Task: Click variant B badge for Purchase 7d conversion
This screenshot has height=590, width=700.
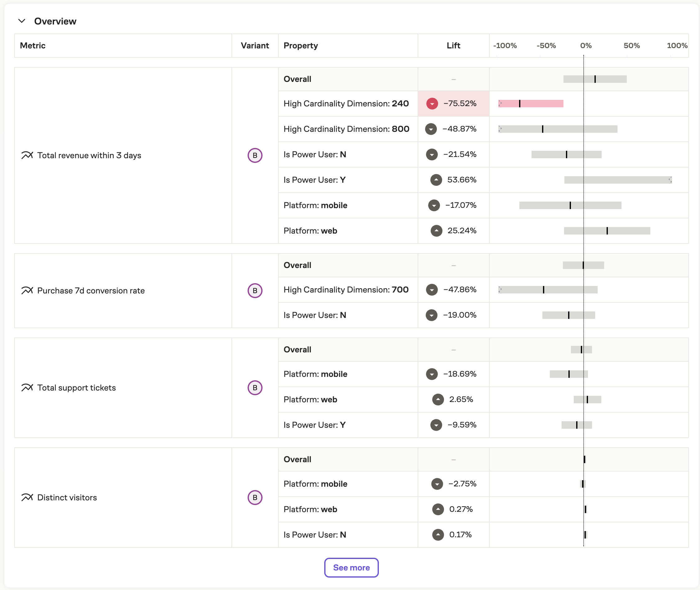Action: click(255, 291)
